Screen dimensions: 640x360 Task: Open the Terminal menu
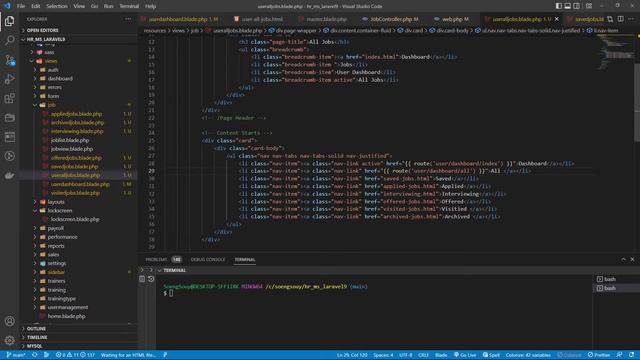(129, 6)
